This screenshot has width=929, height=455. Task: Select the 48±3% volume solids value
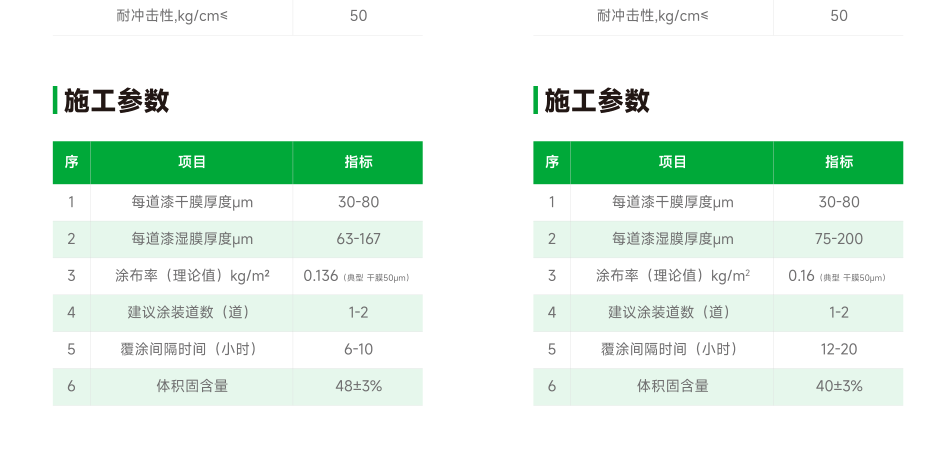click(358, 386)
